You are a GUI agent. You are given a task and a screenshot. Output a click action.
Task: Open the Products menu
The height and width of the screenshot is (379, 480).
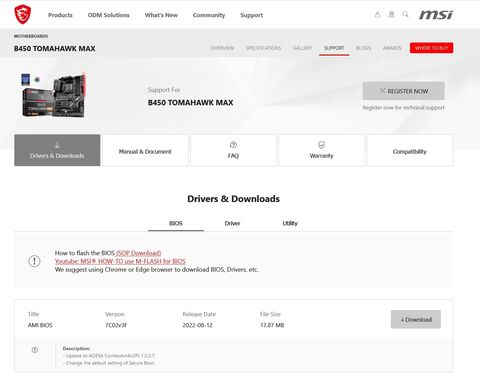tap(60, 15)
